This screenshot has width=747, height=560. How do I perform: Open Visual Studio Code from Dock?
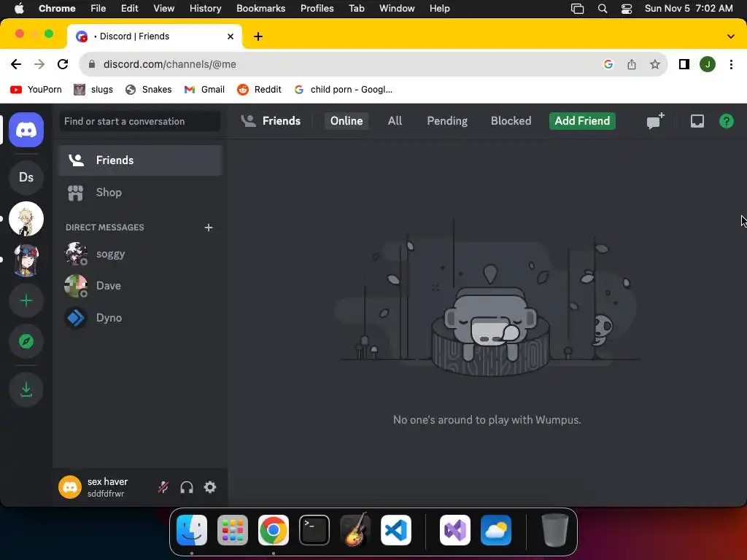[396, 530]
